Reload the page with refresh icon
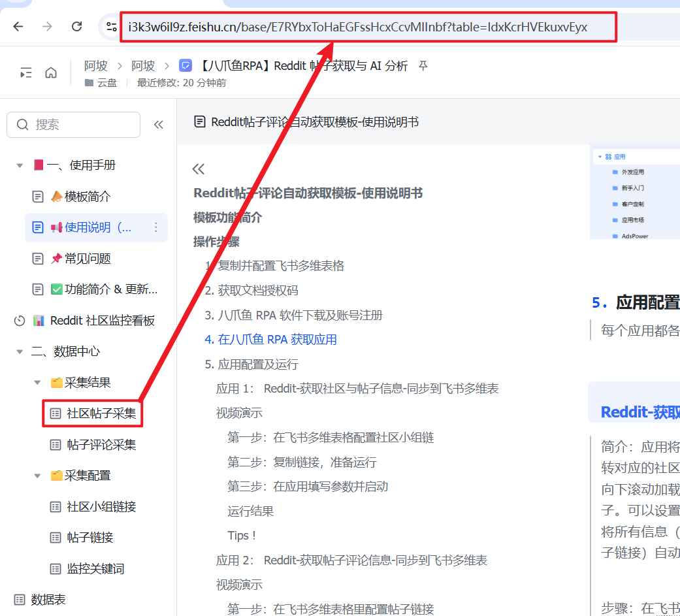 coord(76,27)
